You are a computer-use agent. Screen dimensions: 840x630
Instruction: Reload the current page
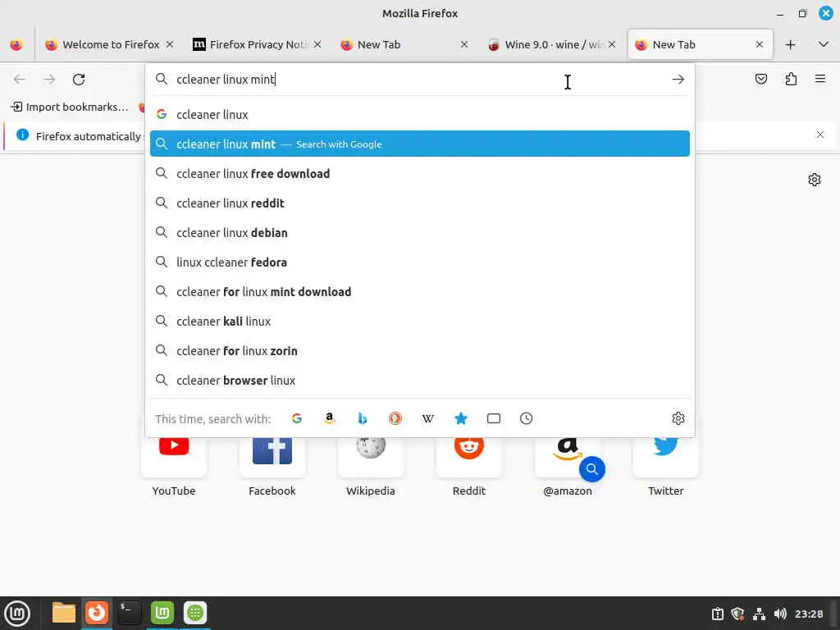tap(79, 80)
